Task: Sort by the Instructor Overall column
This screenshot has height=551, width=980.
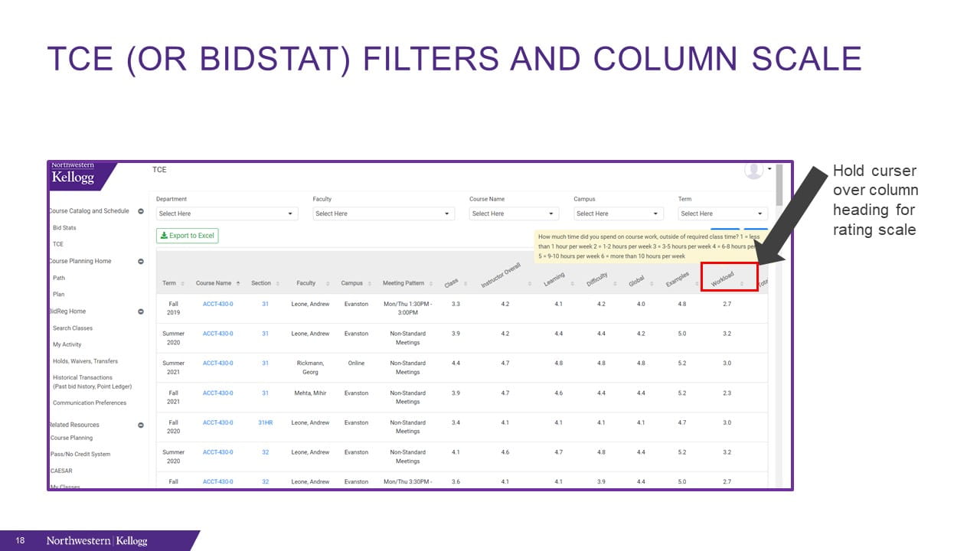Action: point(501,277)
